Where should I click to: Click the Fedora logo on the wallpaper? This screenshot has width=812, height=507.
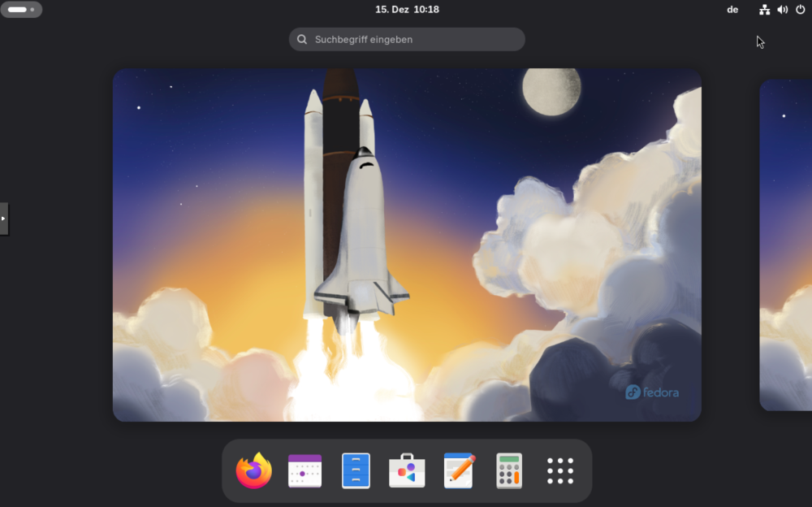(650, 392)
